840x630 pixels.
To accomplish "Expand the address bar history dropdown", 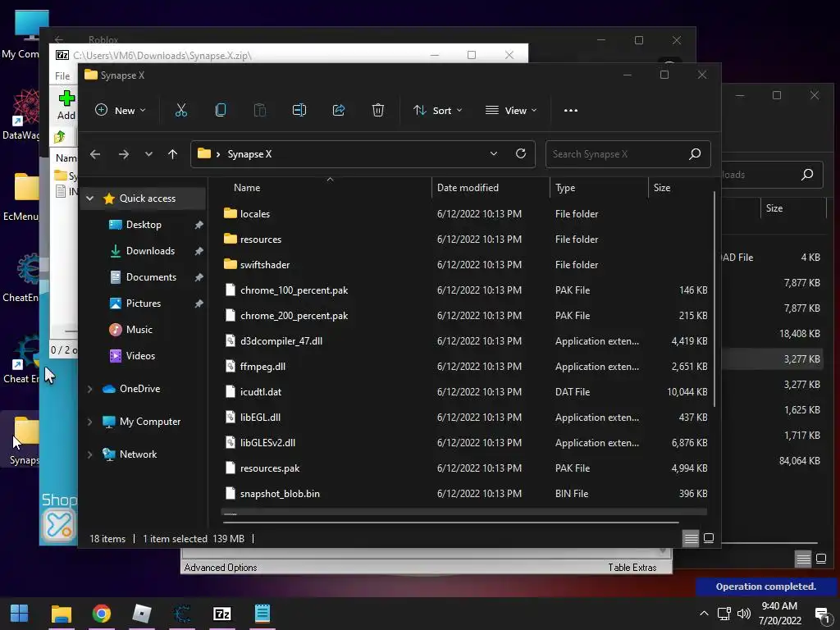I will (x=493, y=153).
